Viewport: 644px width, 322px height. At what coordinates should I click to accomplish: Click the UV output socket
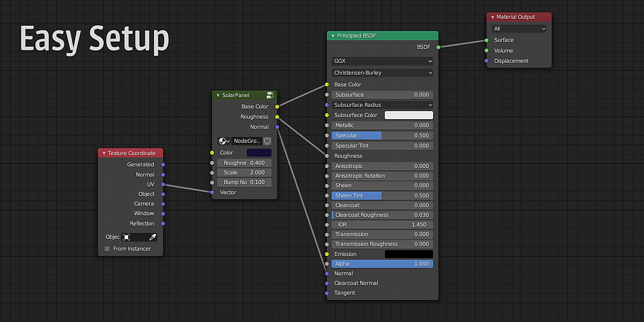pos(163,184)
